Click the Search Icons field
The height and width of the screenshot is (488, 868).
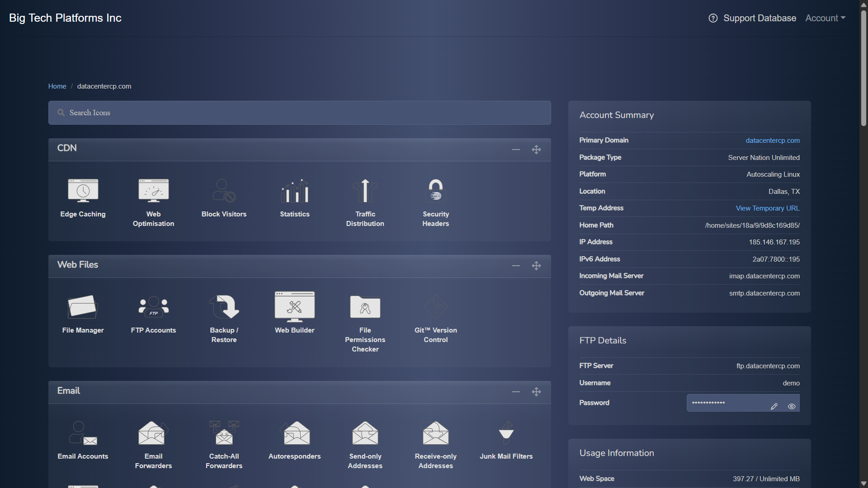tap(299, 113)
